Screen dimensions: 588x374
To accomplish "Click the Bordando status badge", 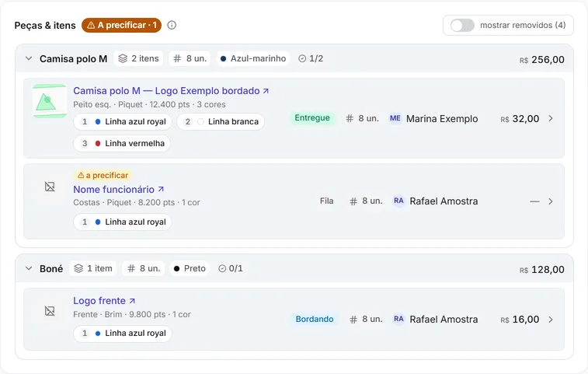I will coord(315,319).
